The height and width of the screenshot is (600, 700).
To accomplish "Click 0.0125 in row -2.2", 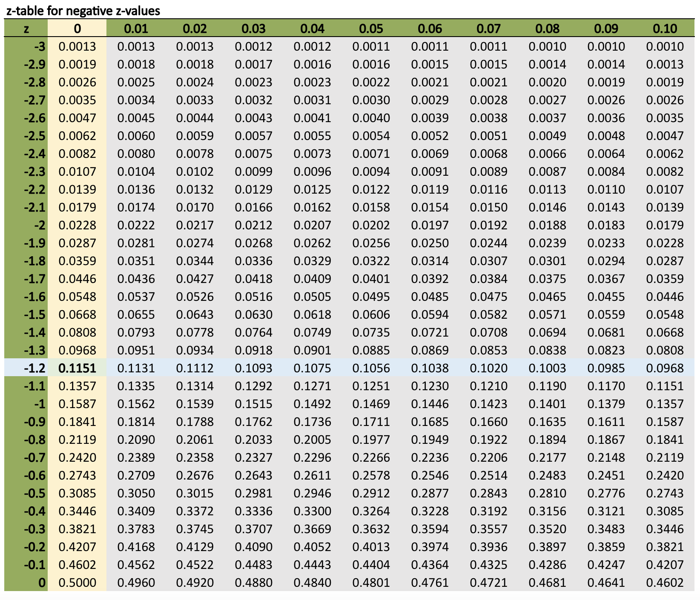I will [x=312, y=189].
